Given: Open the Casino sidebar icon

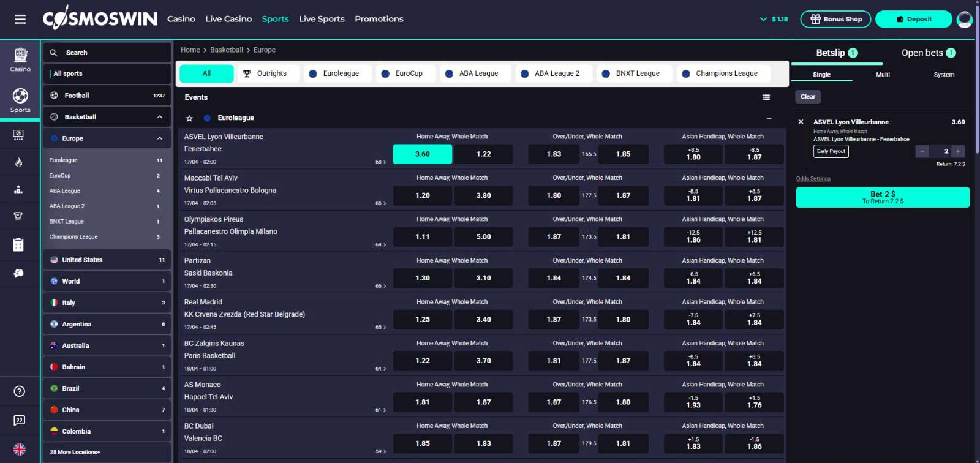Looking at the screenshot, I should click(20, 59).
